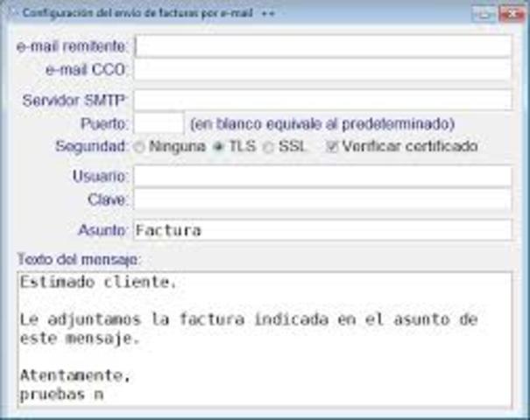Choose Ninguna security option
The height and width of the screenshot is (420, 530).
tap(139, 147)
